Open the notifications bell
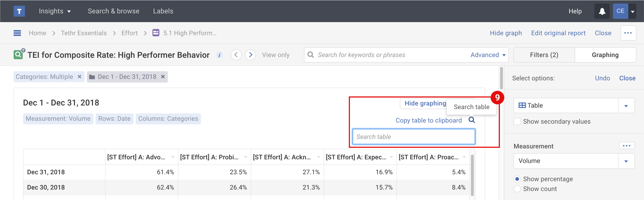Screen dimensions: 644x200 pyautogui.click(x=602, y=11)
